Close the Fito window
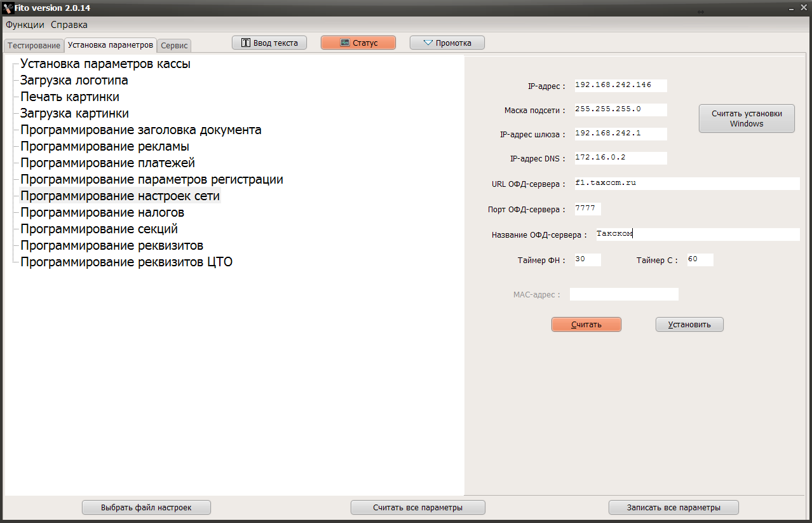This screenshot has height=523, width=812. [804, 8]
